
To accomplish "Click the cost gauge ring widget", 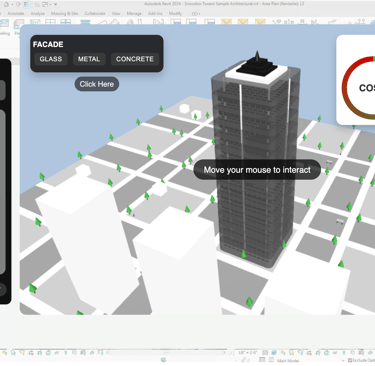I will click(x=358, y=88).
